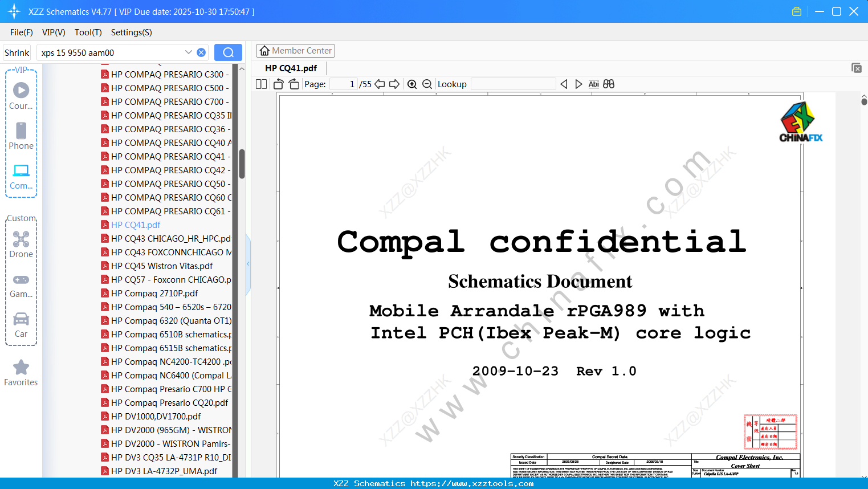Find next lookup match
868x489 pixels.
pos(578,84)
